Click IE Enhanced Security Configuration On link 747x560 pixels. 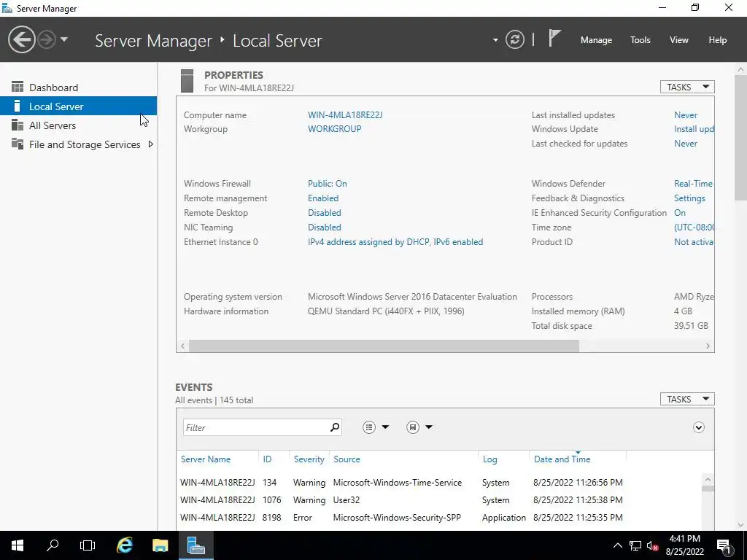[680, 212]
